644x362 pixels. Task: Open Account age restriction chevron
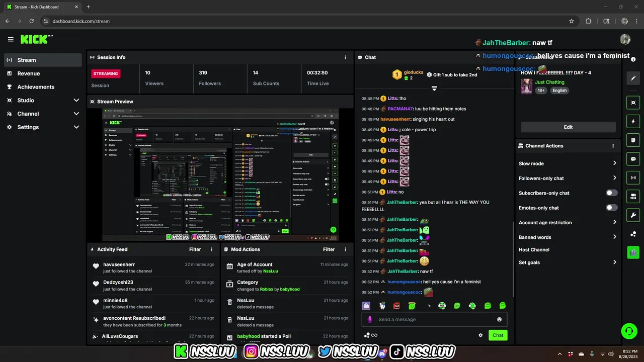coord(614,222)
